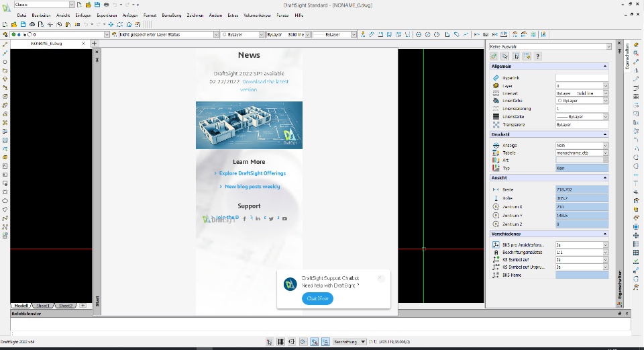
Task: Click the Twitter icon in the Support section
Action: coord(271,219)
